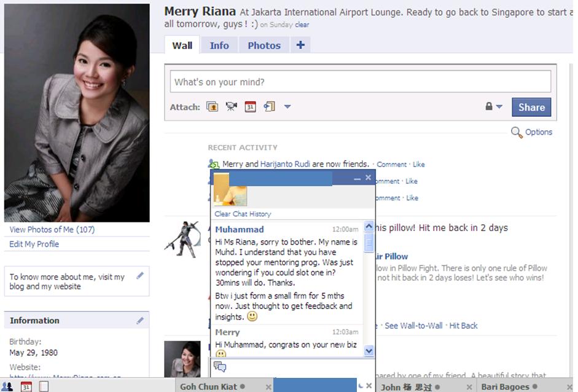Open the small Merry profile thumbnail in the feed
Image resolution: width=578 pixels, height=392 pixels.
[x=182, y=359]
